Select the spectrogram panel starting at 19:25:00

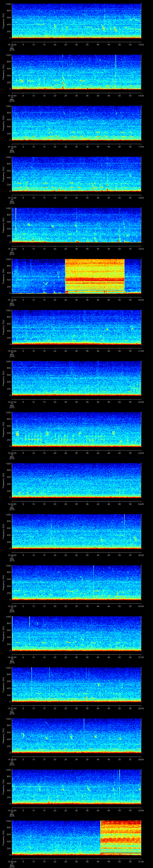(77, 583)
